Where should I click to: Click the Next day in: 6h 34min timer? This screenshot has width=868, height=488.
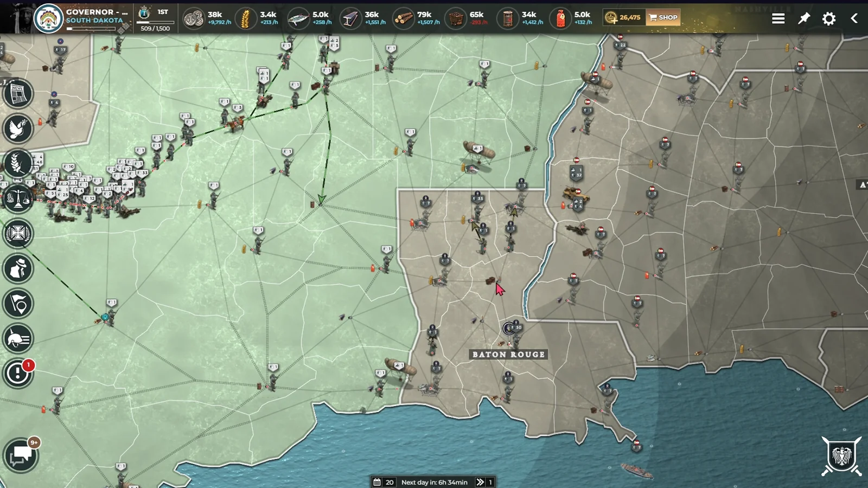coord(434,482)
